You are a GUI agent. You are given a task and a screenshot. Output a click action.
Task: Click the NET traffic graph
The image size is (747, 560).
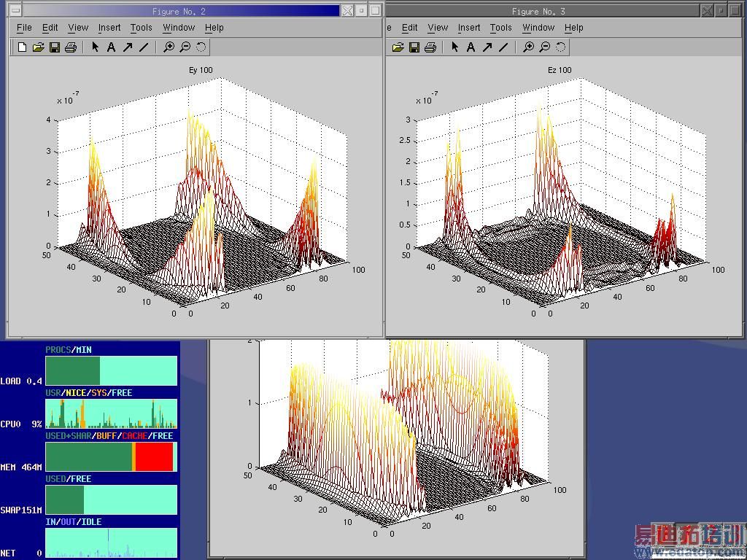111,542
